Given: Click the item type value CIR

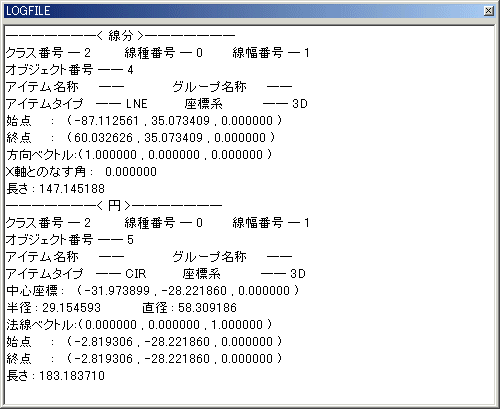Looking at the screenshot, I should [136, 274].
